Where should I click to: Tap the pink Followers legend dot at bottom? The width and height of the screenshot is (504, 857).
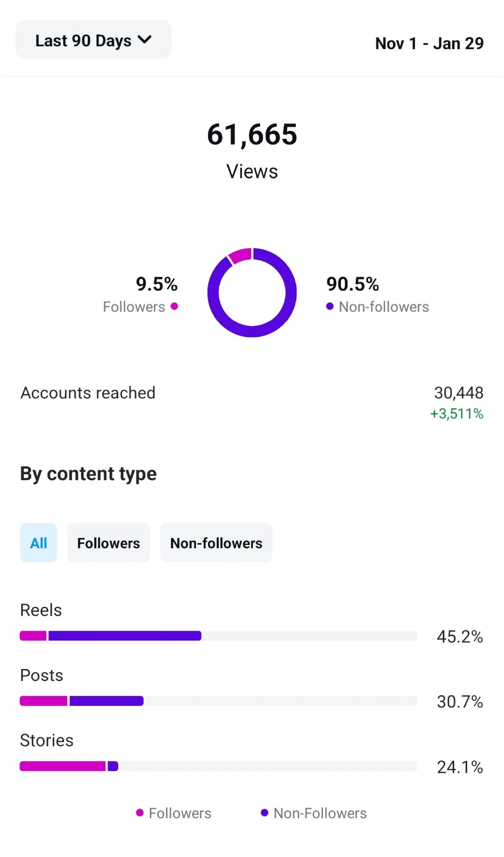140,813
